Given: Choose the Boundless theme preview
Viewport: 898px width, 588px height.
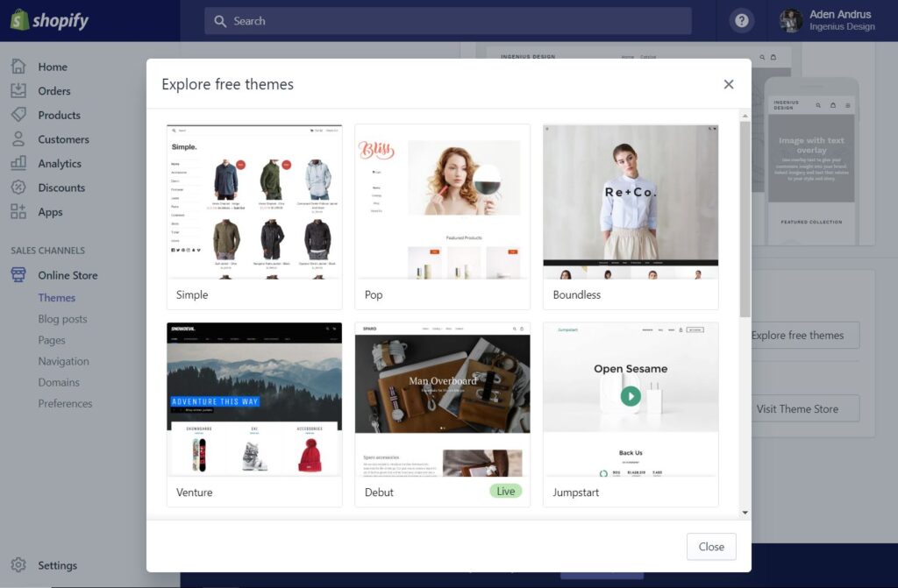Looking at the screenshot, I should tap(631, 202).
